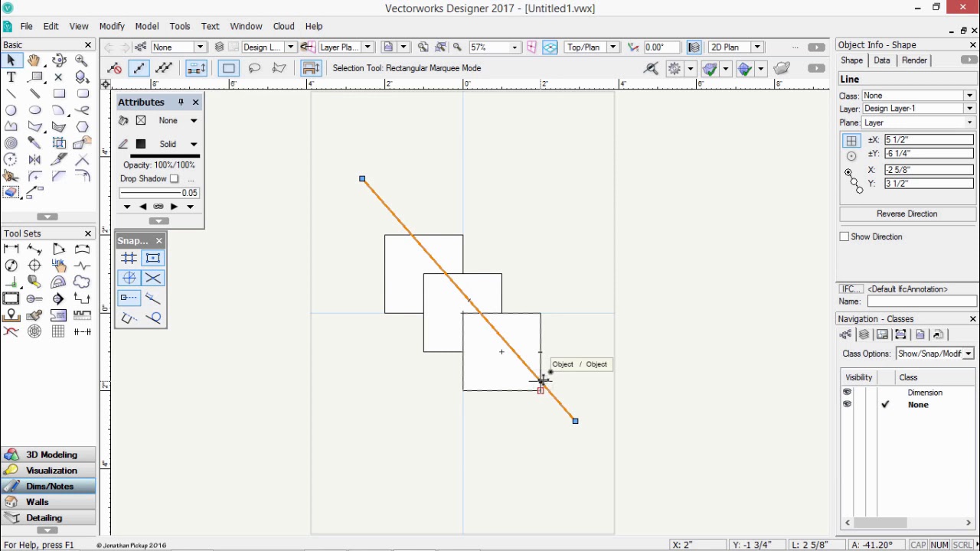980x551 pixels.
Task: Open the Detailing tool set
Action: pyautogui.click(x=49, y=518)
